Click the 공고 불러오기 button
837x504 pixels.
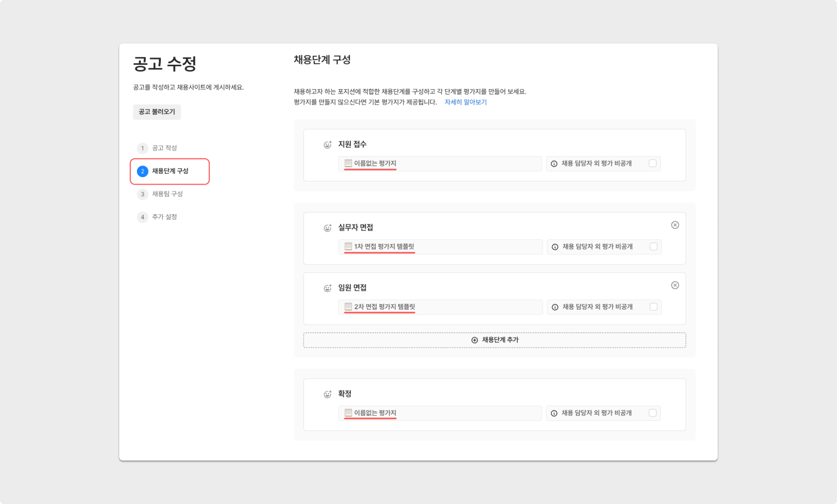pos(157,112)
